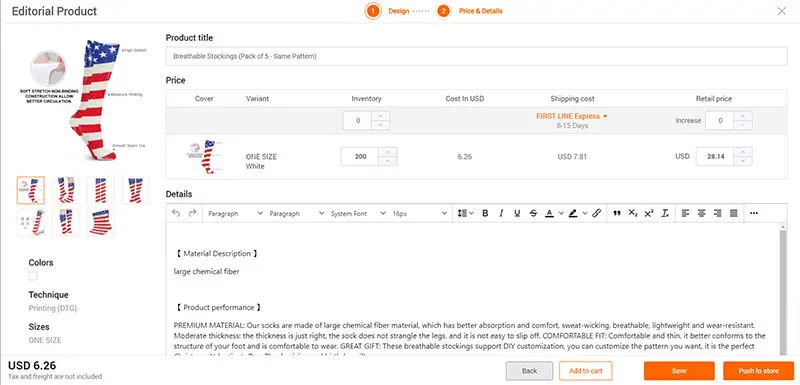
Task: Open the System Font dropdown
Action: click(358, 214)
